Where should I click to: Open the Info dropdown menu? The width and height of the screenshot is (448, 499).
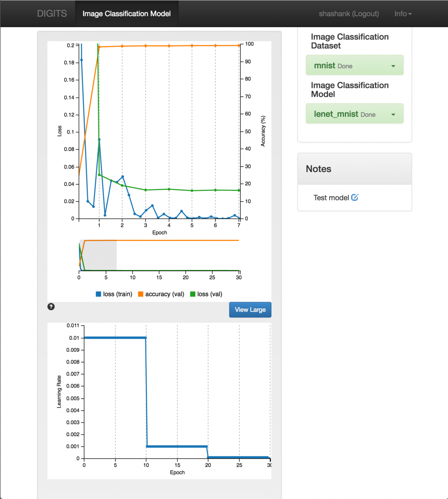tap(403, 14)
